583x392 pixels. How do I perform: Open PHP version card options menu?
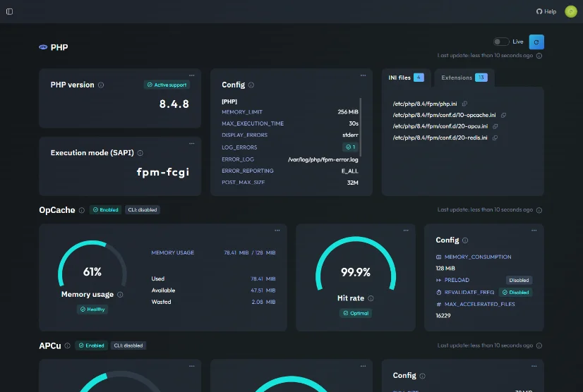tap(192, 75)
